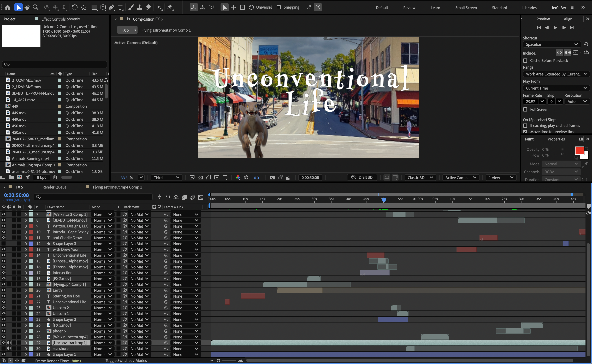Enable Snapping checkbox
This screenshot has width=592, height=364.
pyautogui.click(x=279, y=7)
